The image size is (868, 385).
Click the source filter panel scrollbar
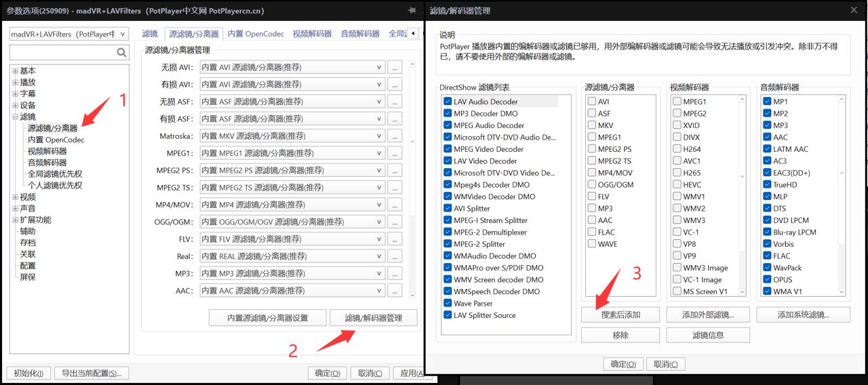(412, 180)
